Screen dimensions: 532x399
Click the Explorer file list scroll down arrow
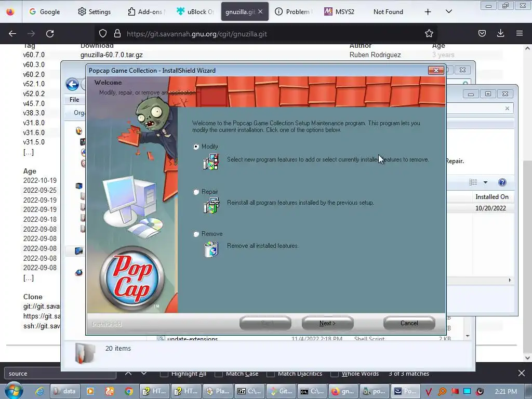[468, 336]
